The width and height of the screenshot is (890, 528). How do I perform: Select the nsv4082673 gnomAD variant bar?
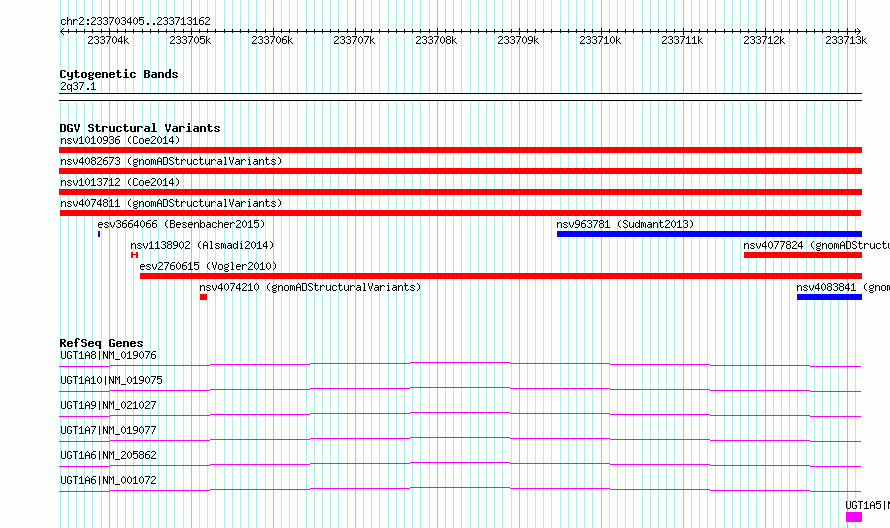point(460,171)
